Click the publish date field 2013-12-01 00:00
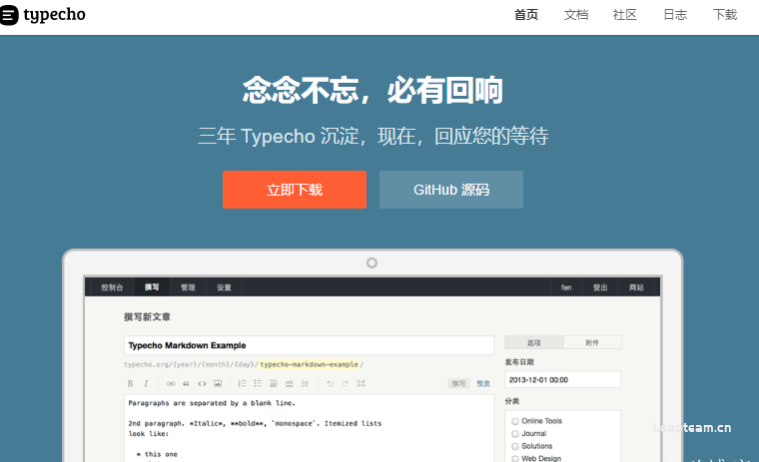This screenshot has height=462, width=759. coord(562,380)
